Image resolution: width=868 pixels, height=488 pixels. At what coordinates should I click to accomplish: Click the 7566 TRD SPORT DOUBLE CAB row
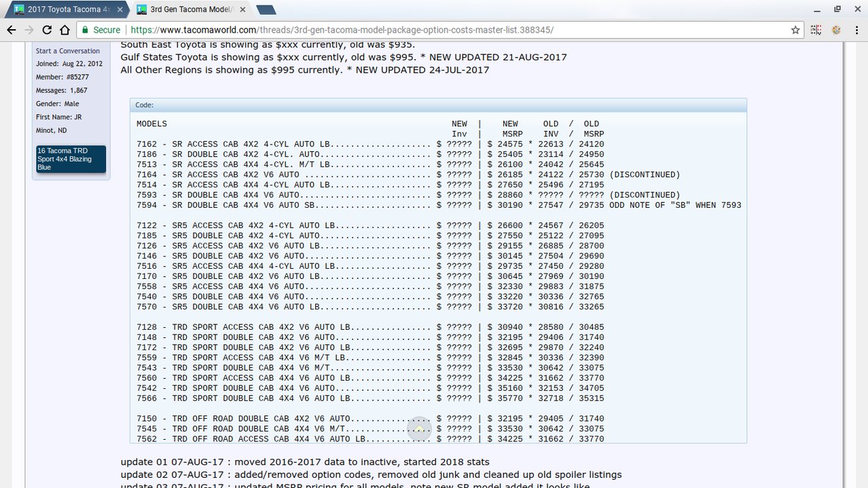coord(370,398)
